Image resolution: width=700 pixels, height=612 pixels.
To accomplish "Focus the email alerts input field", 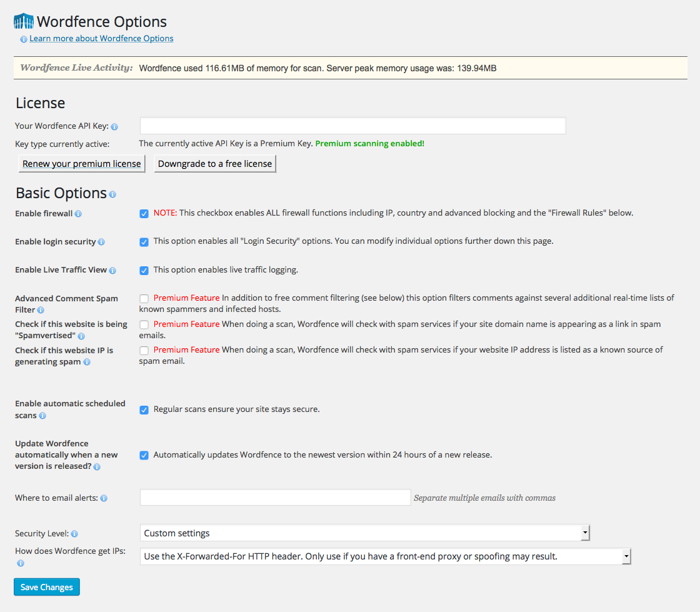I will (x=276, y=497).
